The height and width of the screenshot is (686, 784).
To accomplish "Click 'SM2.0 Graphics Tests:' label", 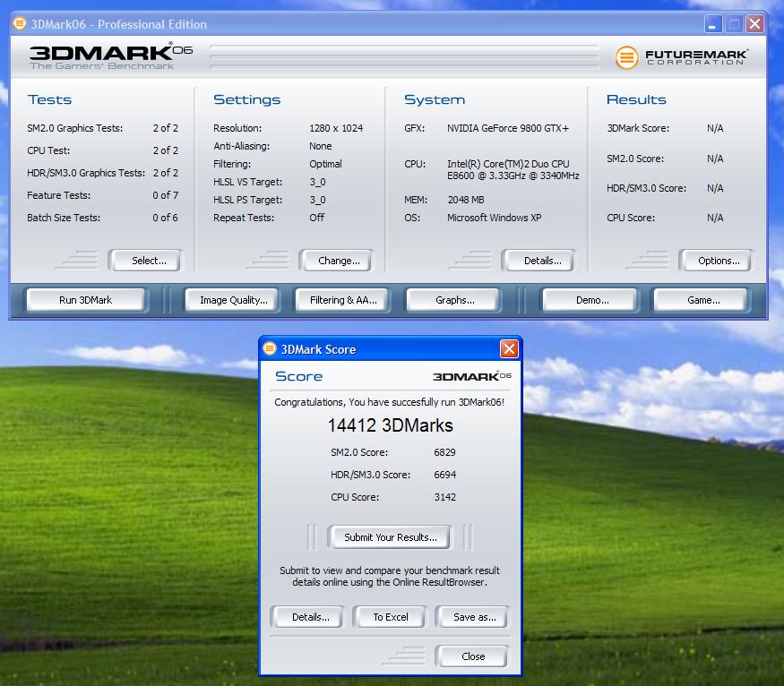I will click(74, 128).
